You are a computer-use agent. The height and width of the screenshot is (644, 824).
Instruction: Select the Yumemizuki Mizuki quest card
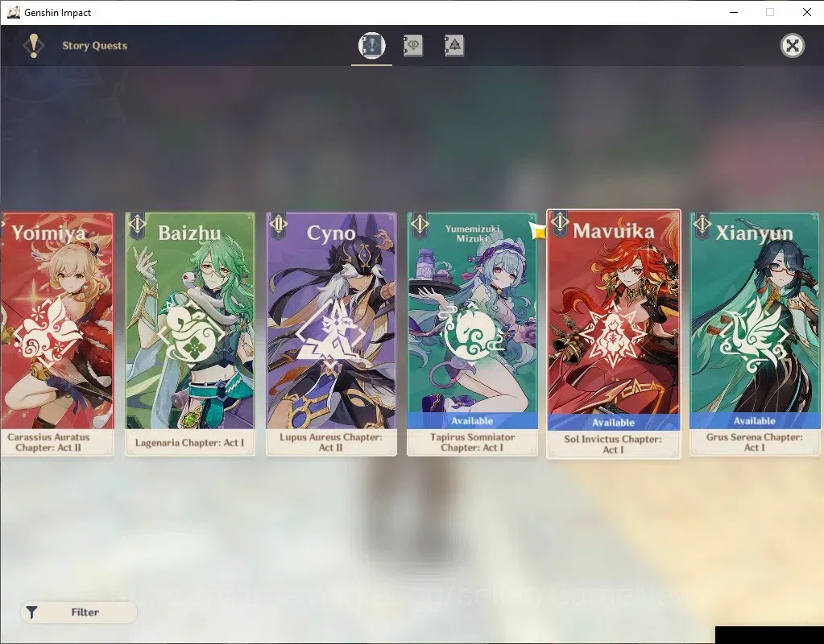[x=472, y=333]
